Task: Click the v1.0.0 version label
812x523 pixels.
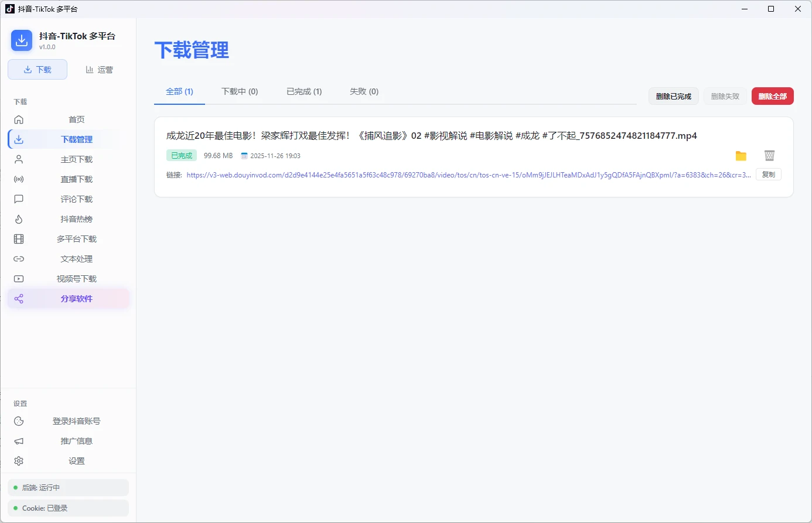Action: 47,47
